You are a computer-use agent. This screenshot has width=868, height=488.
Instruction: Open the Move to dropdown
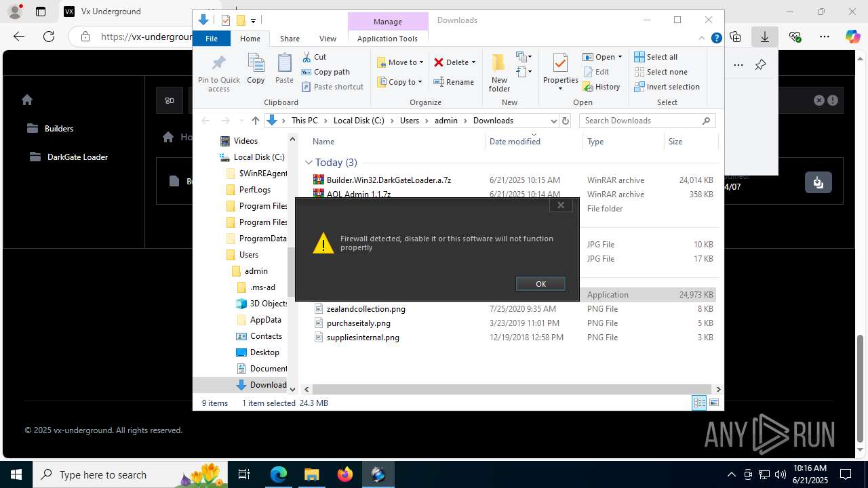tap(400, 62)
